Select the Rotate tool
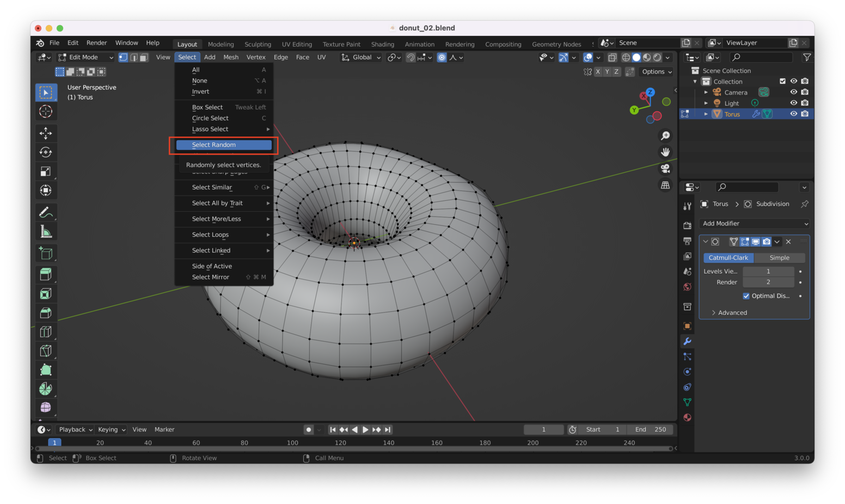 (46, 152)
